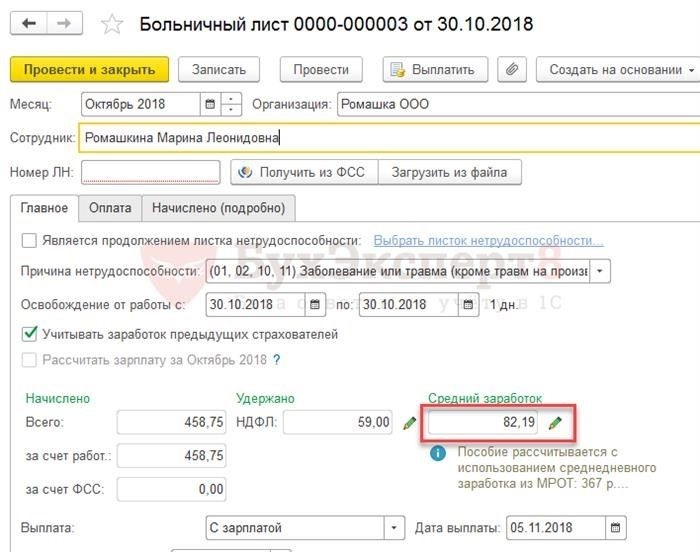Click the Сотрудник field with Ромашкина
The width and height of the screenshot is (700, 552).
(388, 138)
